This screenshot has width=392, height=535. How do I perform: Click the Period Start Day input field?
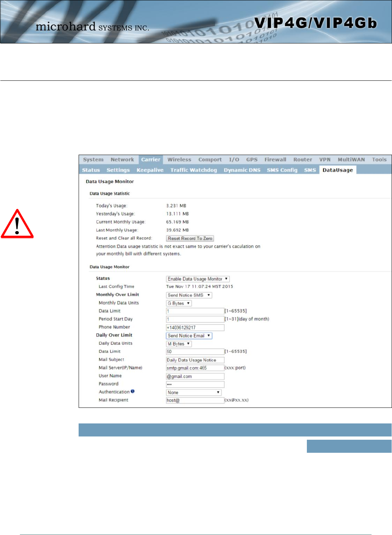[x=195, y=319]
